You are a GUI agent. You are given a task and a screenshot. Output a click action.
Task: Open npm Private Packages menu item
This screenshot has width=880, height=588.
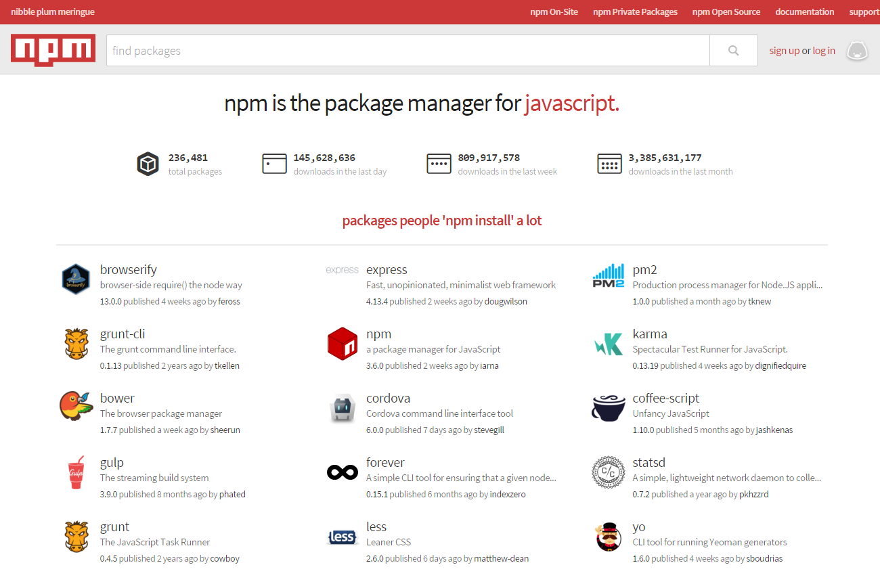click(635, 12)
